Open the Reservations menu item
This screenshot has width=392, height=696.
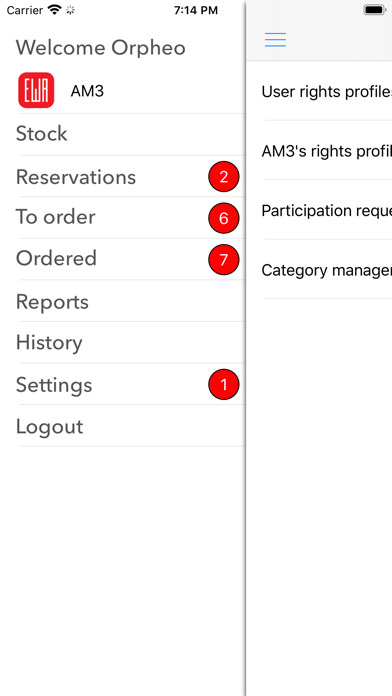(123, 176)
